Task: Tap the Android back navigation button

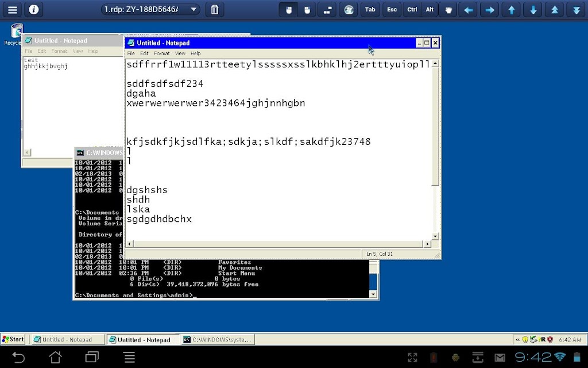Action: [x=18, y=357]
